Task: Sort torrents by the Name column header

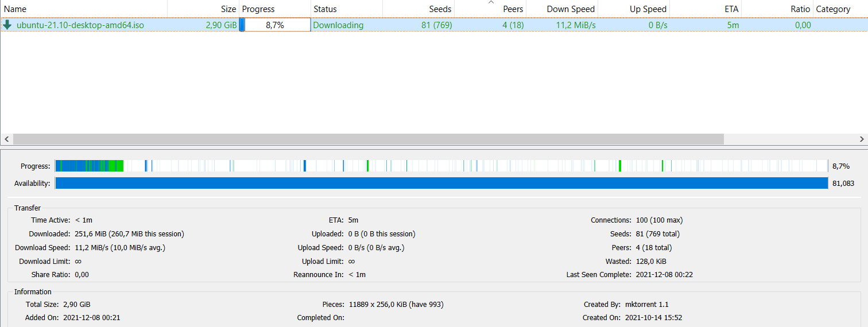Action: pos(15,9)
